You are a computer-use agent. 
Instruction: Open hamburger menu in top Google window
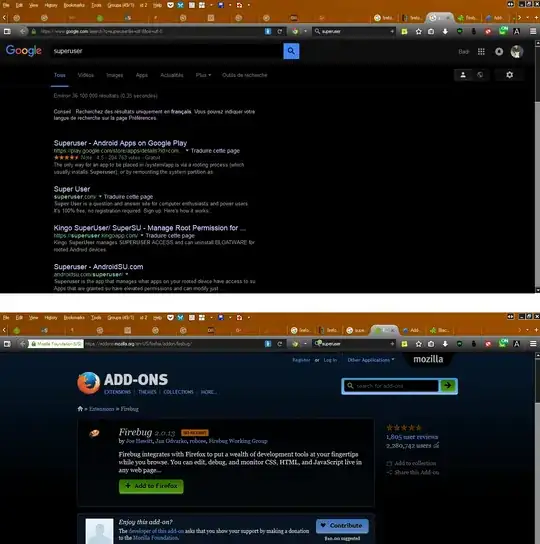tap(533, 32)
